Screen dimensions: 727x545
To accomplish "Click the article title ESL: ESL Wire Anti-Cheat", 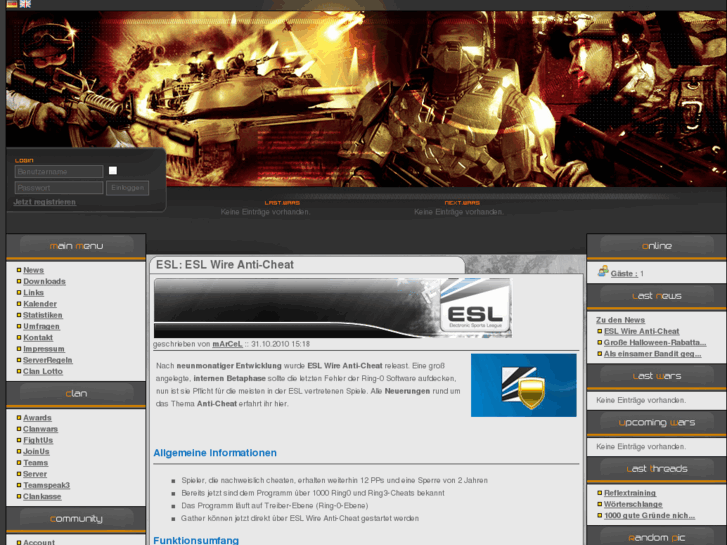I will point(225,264).
